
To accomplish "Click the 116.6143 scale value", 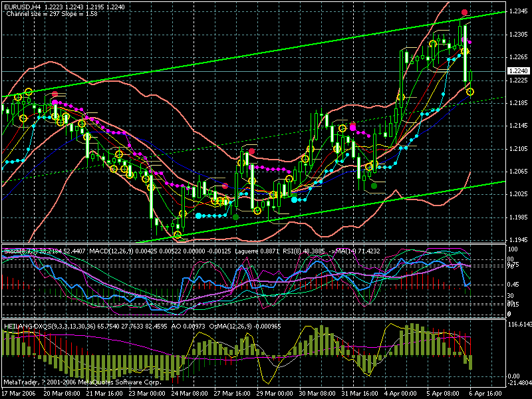I will (519, 325).
